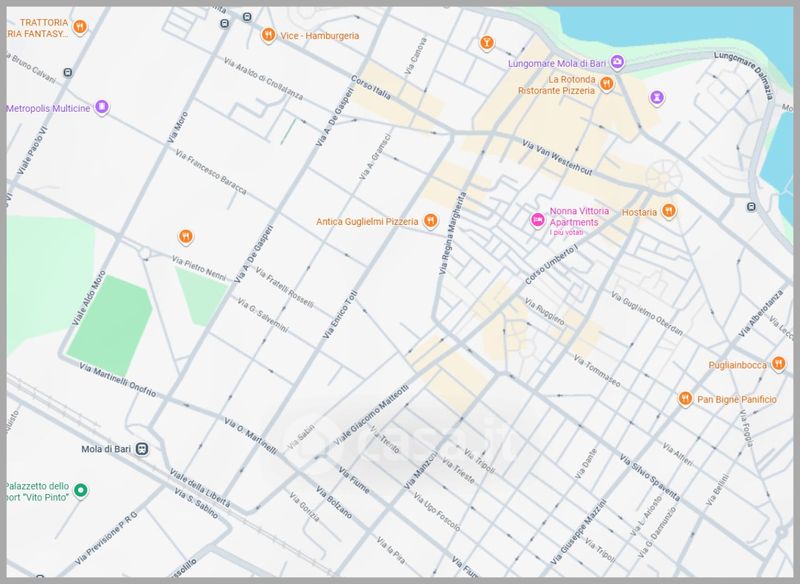
Task: Select the Pugliainbocca restaurant pin
Action: [x=778, y=365]
